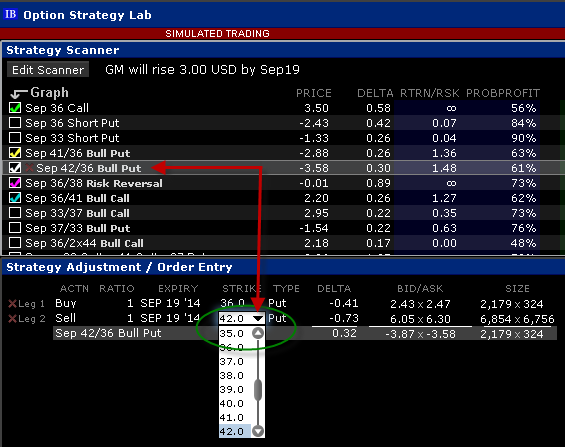Select Sep 36/2x44 Bull Call strategy name

84,243
